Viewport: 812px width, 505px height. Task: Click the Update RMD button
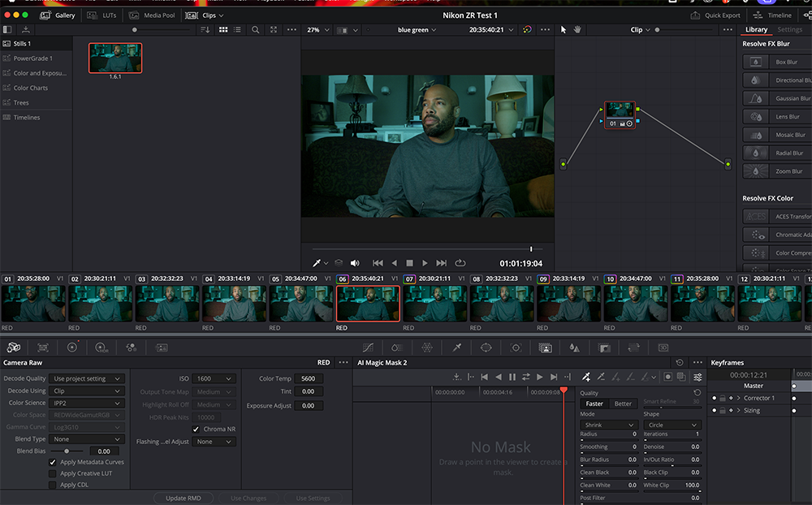[x=183, y=498]
